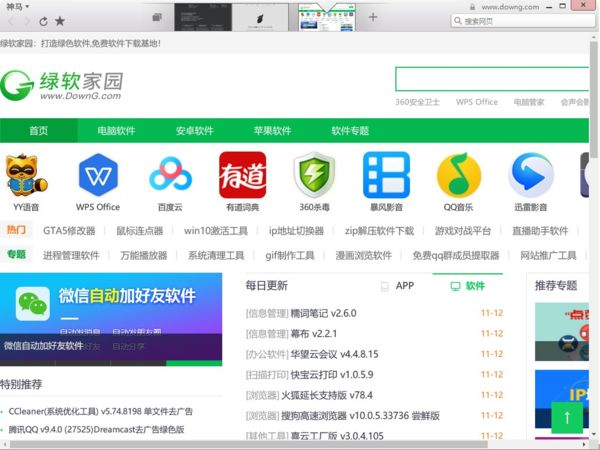Viewport: 600px width, 450px height.
Task: Open the 有道词典 red icon
Action: (243, 175)
